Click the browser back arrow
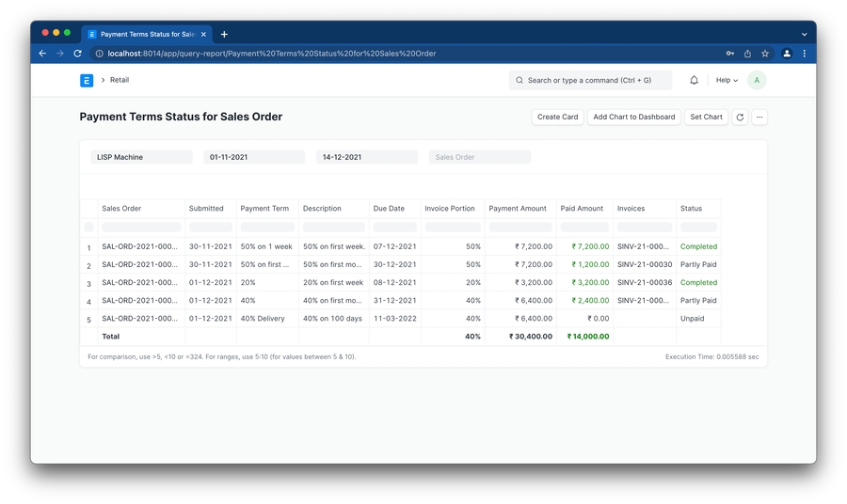The height and width of the screenshot is (504, 847). pyautogui.click(x=42, y=54)
